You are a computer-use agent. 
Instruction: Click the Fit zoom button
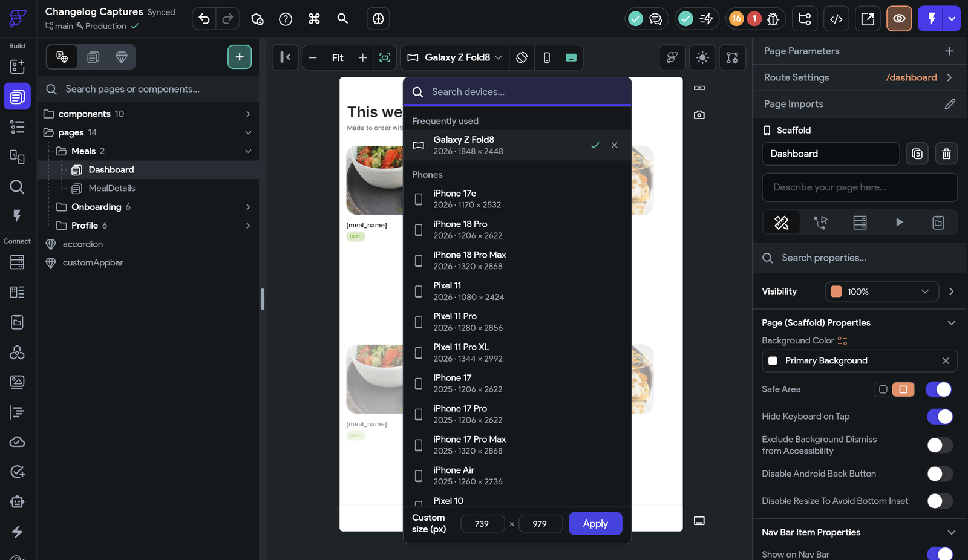click(x=338, y=57)
